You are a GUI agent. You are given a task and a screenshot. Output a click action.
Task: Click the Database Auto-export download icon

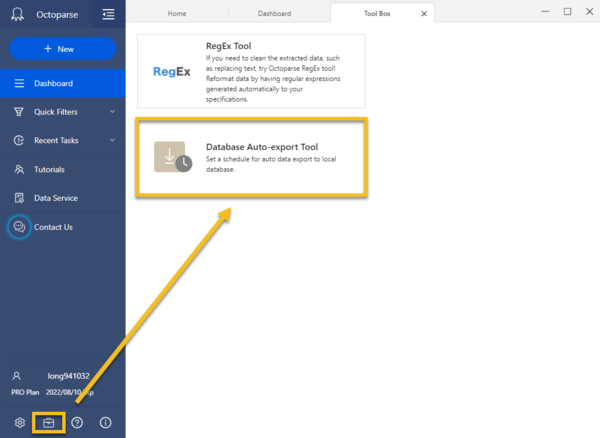pos(173,157)
